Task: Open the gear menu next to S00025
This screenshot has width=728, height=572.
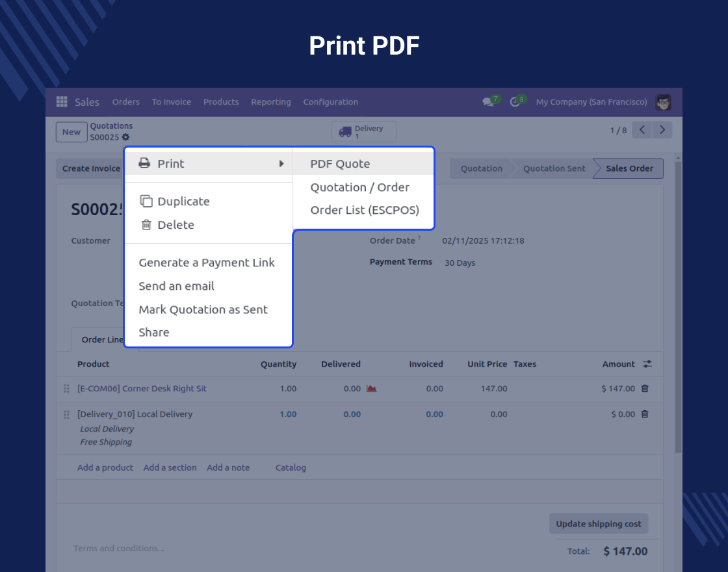Action: (x=125, y=137)
